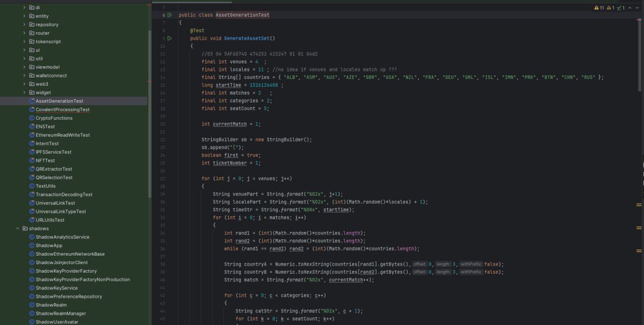Screen dimensions: 644x325
Task: Click the ShadowApp class icon
Action: point(32,246)
